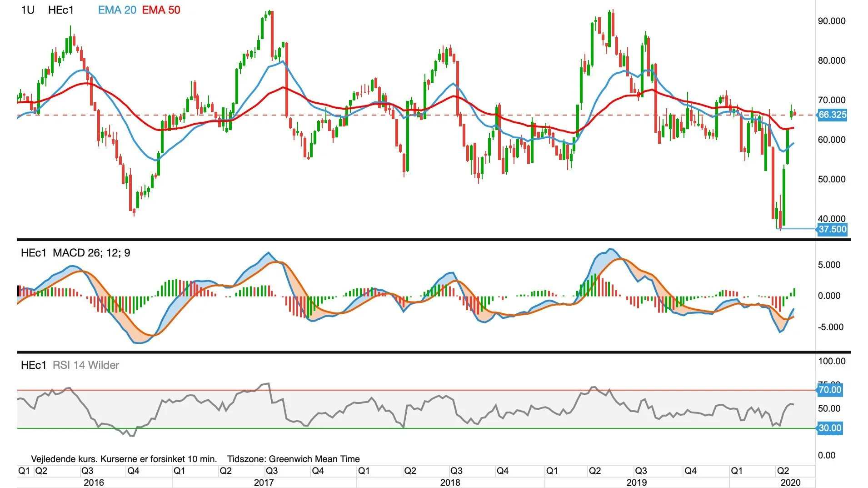
Task: Select the HEc1 symbol label in price chart
Action: (x=61, y=10)
